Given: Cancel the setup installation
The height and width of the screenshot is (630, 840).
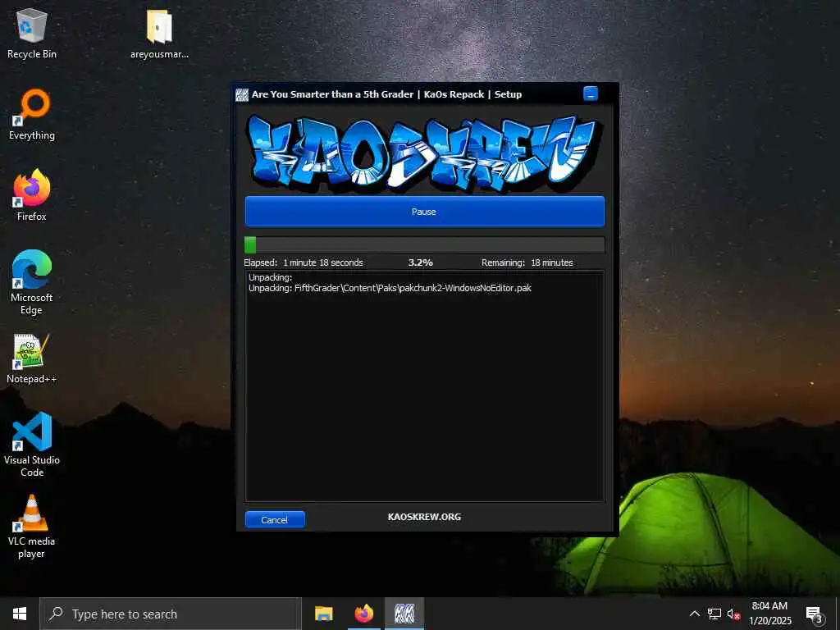Looking at the screenshot, I should (275, 519).
